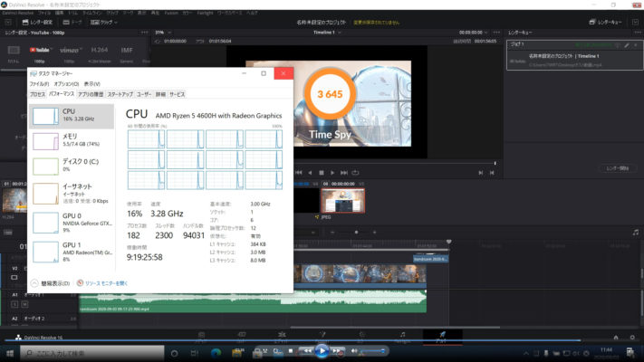Screen dimensions: 644x362
Task: Open the Edit page icon
Action: 282,335
